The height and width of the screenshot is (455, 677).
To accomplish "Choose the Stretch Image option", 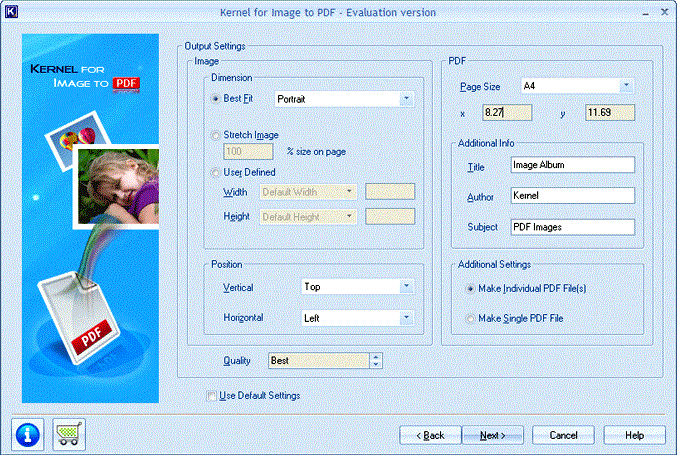I will (215, 136).
